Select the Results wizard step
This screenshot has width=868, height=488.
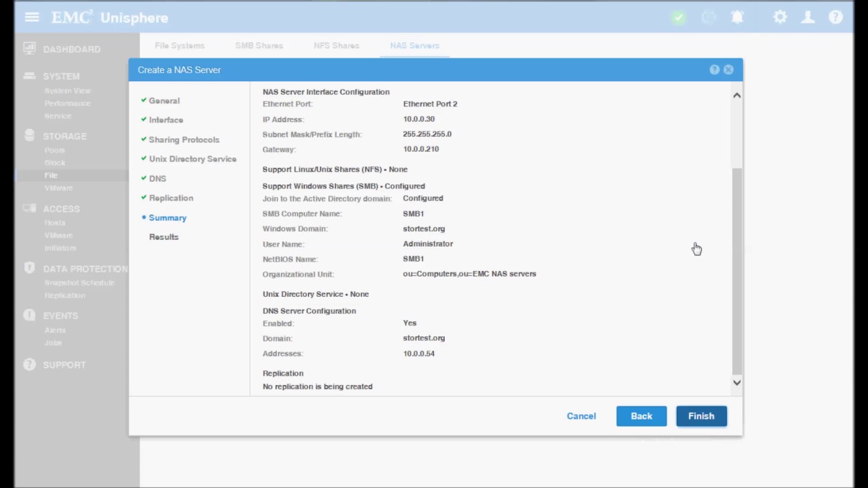pos(163,237)
